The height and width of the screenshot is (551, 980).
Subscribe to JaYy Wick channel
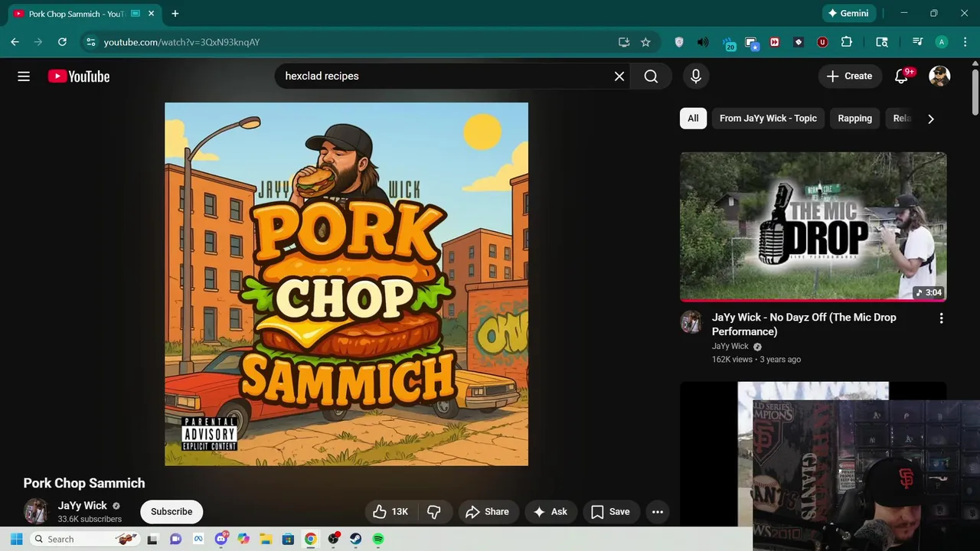[171, 512]
